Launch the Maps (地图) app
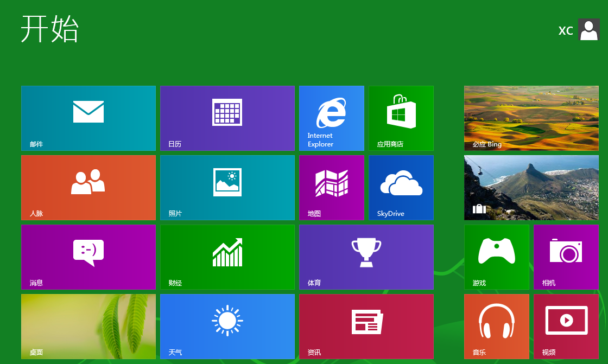 point(332,187)
